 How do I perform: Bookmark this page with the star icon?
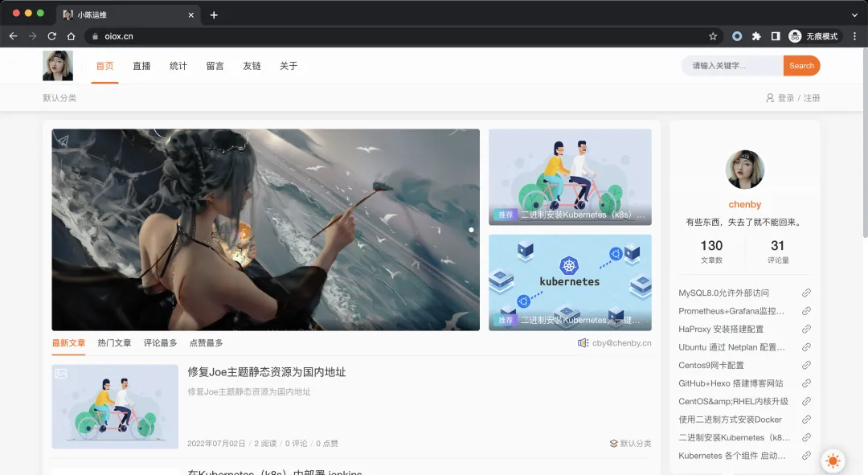coord(713,36)
